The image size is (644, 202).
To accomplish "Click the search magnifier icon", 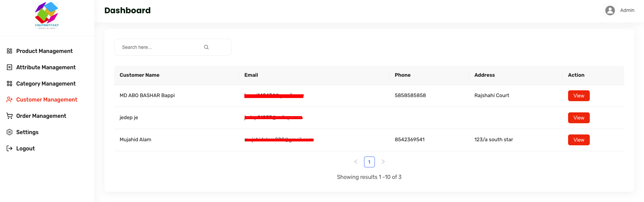I will [206, 47].
